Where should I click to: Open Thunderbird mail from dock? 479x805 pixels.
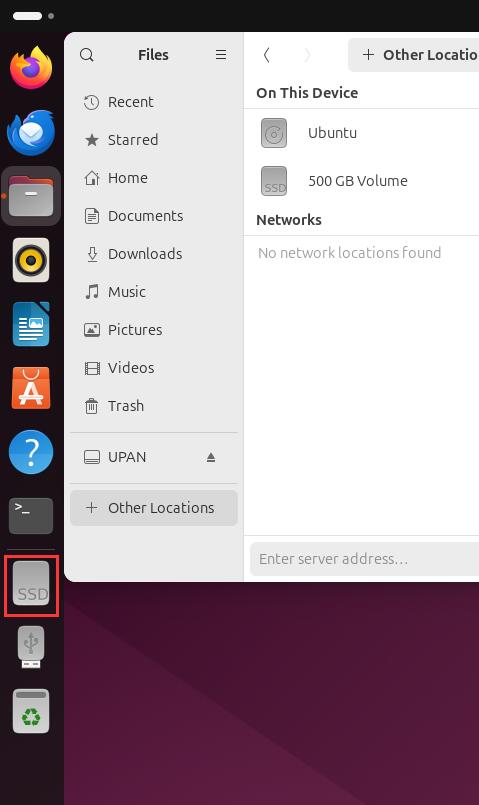coord(31,132)
